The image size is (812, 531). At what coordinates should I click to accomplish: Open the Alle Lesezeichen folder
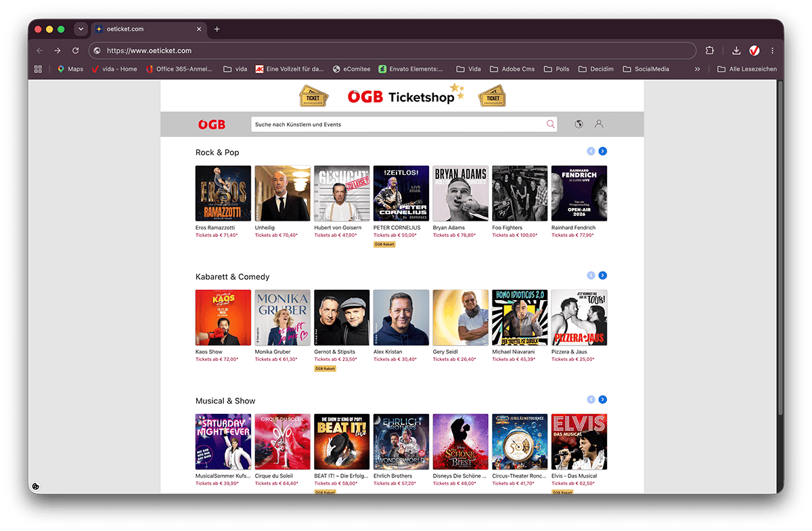pos(747,69)
